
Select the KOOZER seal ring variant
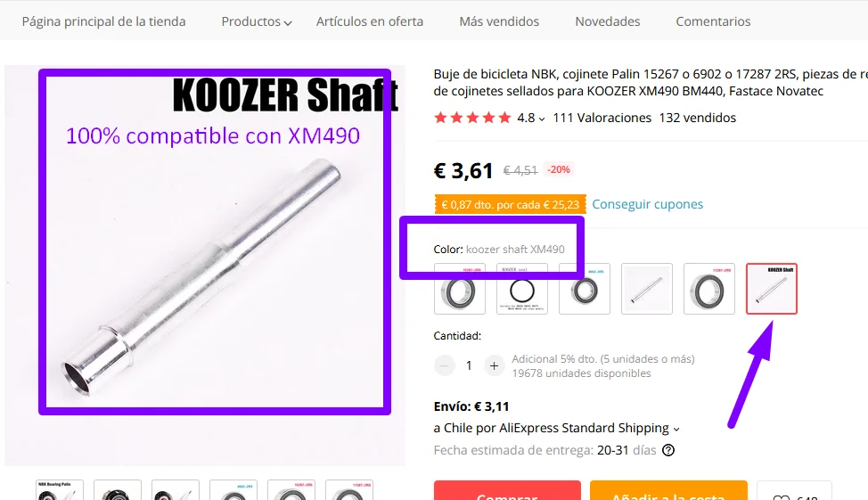pyautogui.click(x=522, y=289)
